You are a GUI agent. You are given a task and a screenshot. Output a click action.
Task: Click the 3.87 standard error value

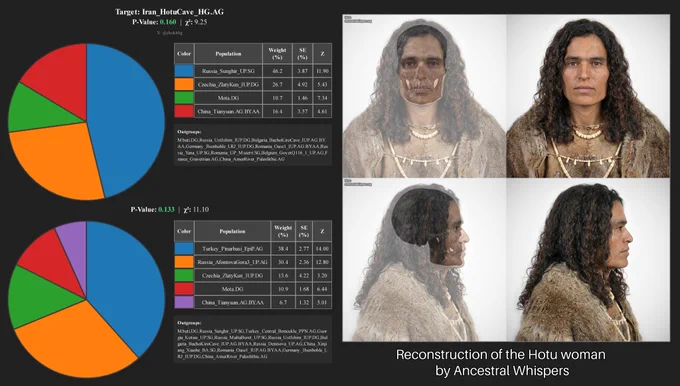(x=302, y=71)
